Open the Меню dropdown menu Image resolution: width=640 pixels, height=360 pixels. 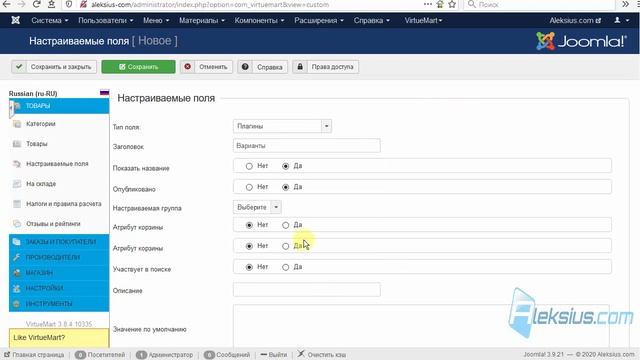pyautogui.click(x=156, y=20)
